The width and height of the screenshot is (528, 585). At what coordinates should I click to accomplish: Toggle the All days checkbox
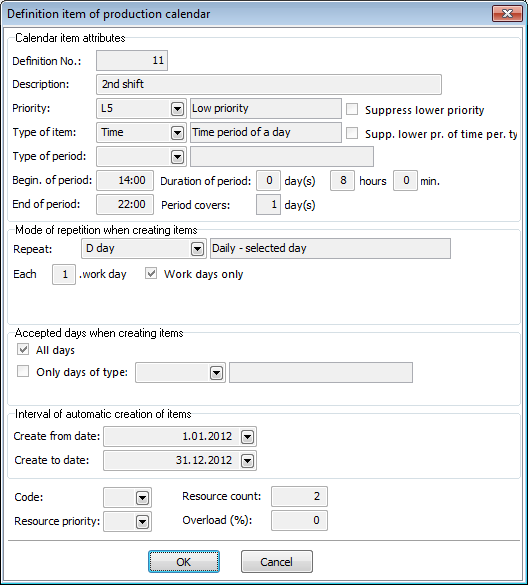click(x=23, y=350)
